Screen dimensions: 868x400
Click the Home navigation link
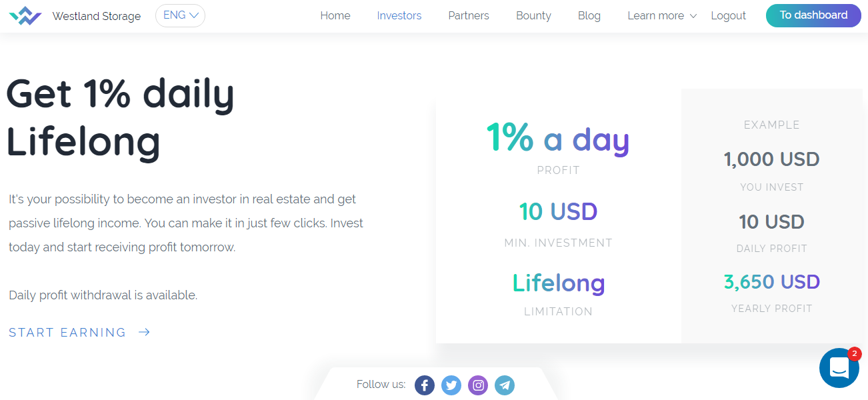coord(335,15)
